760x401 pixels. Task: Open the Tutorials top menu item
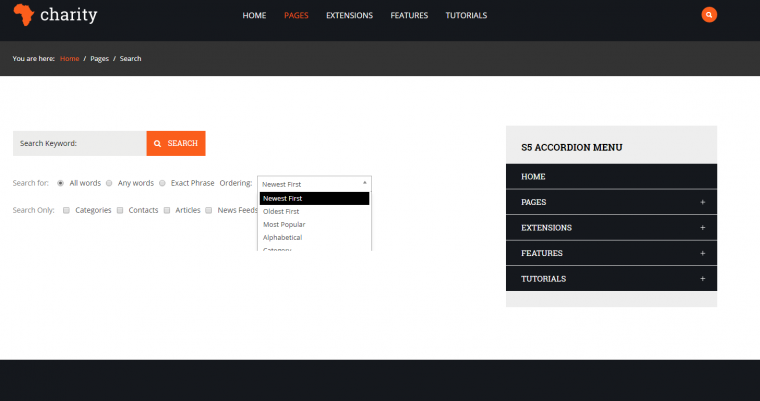tap(466, 16)
